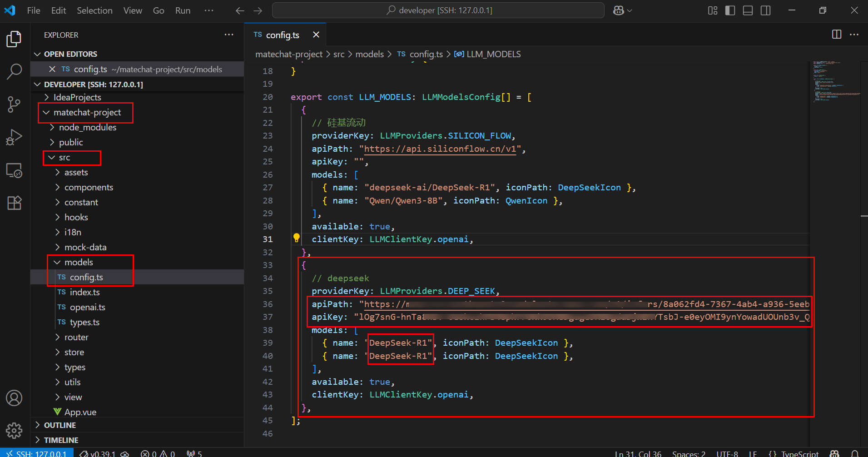Toggle the Secondary Side Bar
This screenshot has width=868, height=457.
pos(766,10)
